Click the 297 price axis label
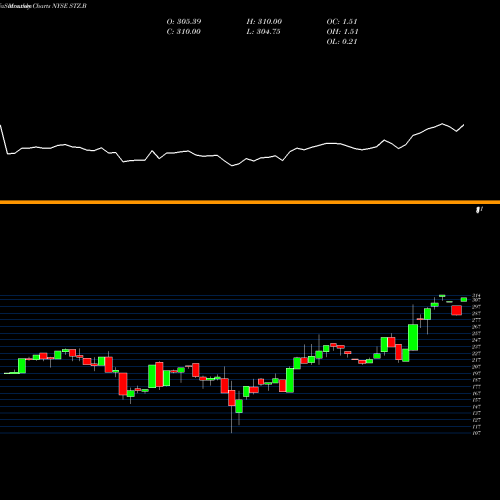Viewport: 500px width, 500px height. click(x=476, y=306)
